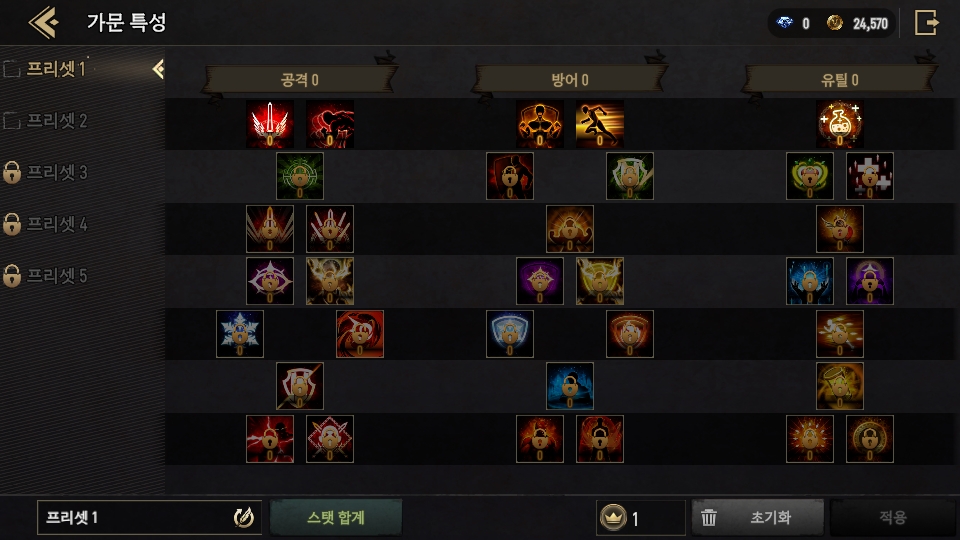This screenshot has height=540, width=960.
Task: Select the flexing body defense trait
Action: tap(539, 124)
